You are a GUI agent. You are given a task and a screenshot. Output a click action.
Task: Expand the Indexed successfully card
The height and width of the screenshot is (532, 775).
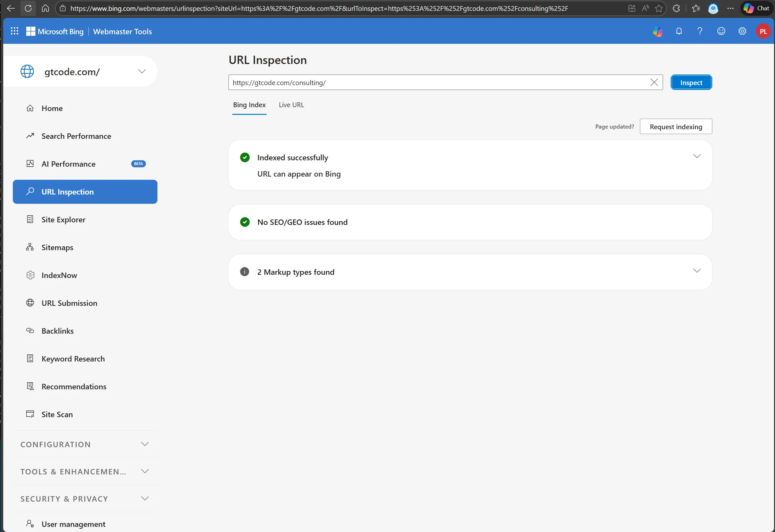pos(697,156)
